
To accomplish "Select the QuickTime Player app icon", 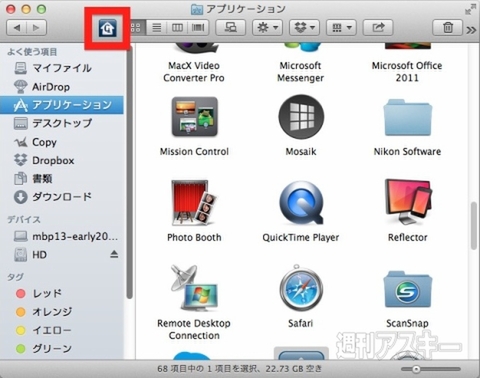I will (301, 203).
